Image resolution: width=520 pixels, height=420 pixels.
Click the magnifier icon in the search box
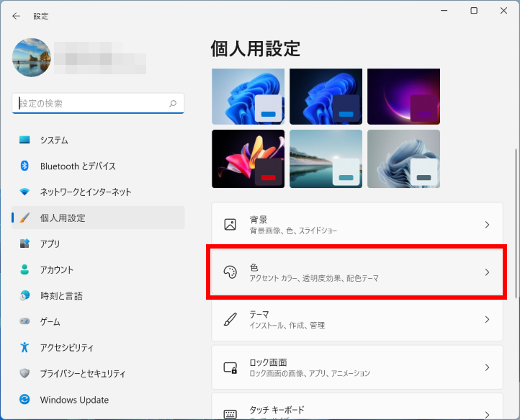[x=173, y=104]
